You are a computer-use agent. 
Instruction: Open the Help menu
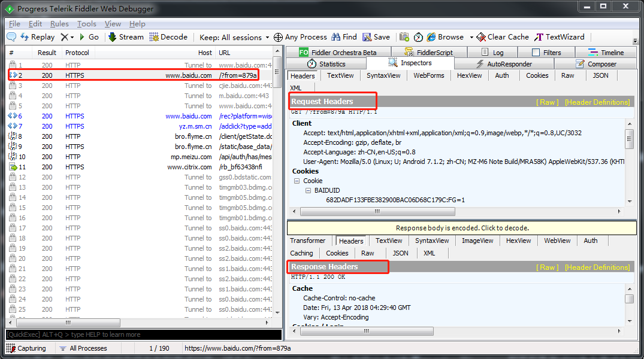[137, 24]
